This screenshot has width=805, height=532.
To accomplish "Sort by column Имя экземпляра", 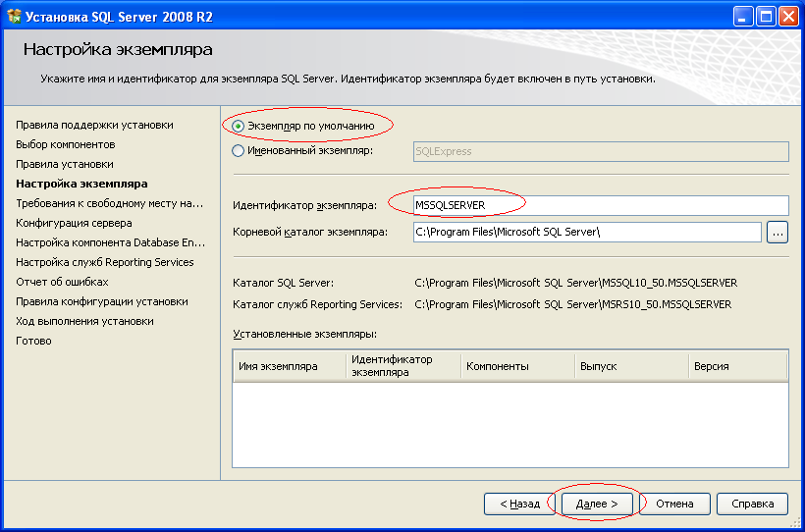I will (290, 366).
